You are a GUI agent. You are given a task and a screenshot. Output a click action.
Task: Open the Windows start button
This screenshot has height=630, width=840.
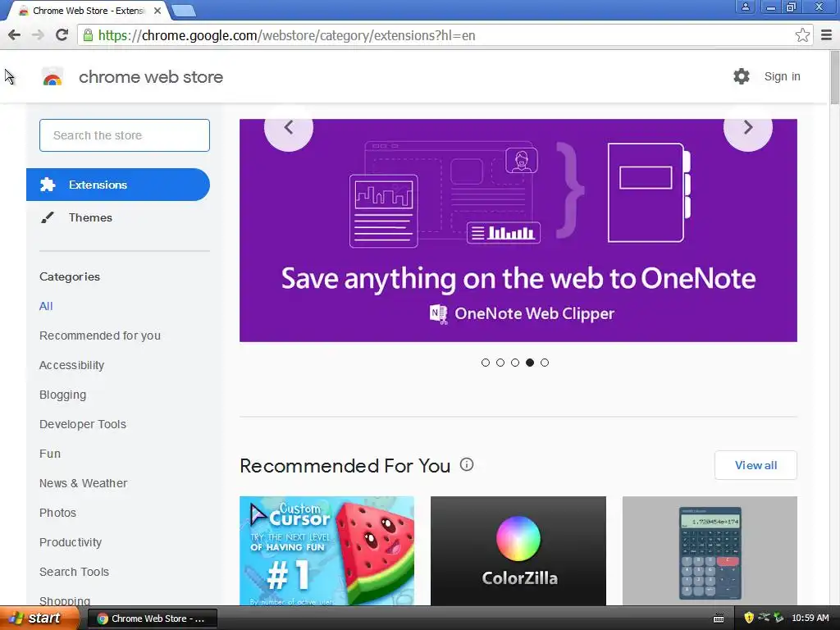(x=39, y=619)
